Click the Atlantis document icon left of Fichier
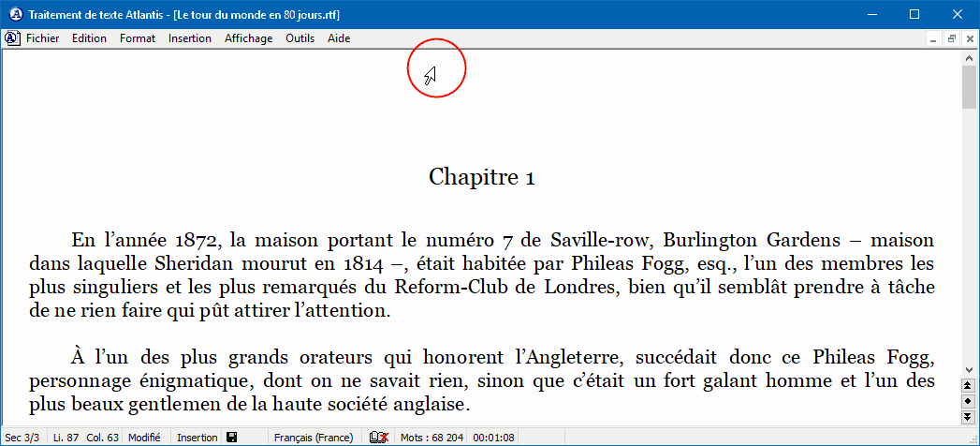This screenshot has height=446, width=980. [12, 38]
